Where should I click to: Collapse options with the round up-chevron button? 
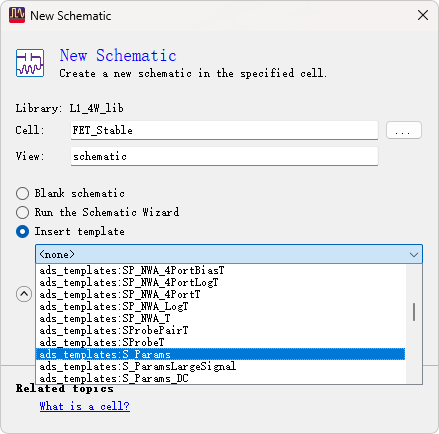tap(24, 294)
